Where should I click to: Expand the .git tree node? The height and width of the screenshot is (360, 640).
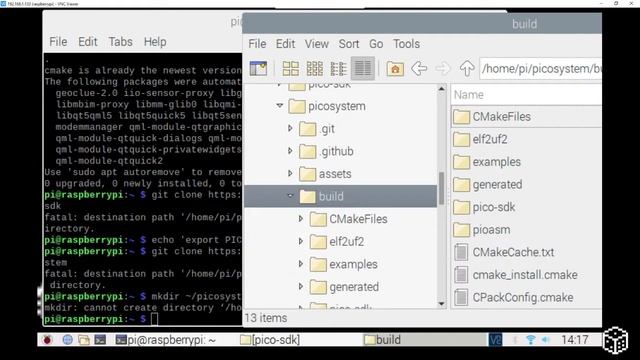[x=290, y=129]
